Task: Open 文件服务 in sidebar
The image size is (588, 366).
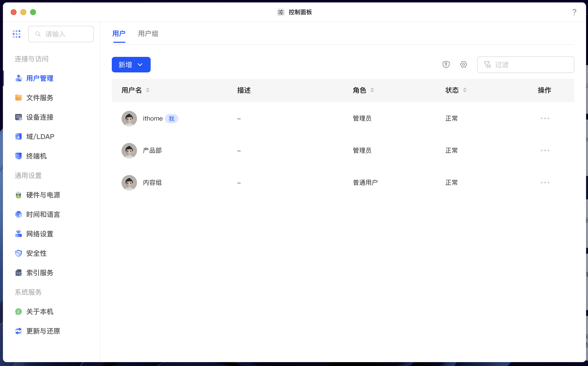Action: (x=40, y=98)
